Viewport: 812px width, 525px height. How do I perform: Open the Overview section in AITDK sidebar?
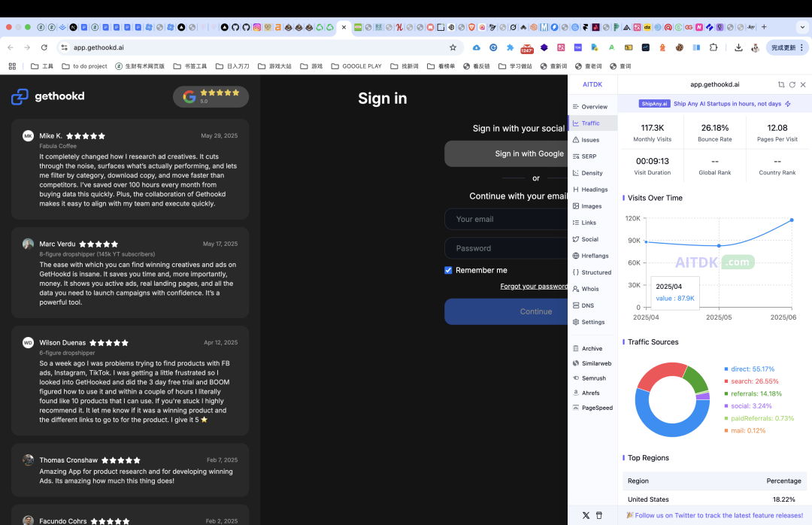pos(590,107)
